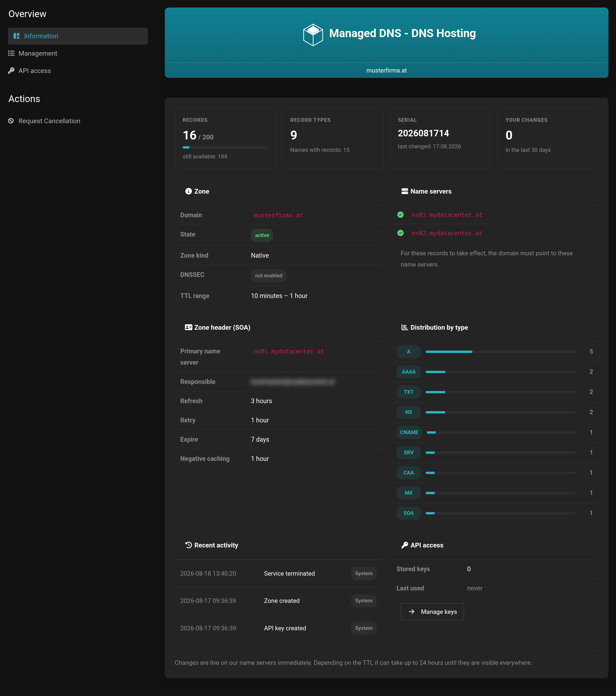Click the green check beside ns01.mydatacenter.at
The height and width of the screenshot is (696, 616).
tap(401, 215)
